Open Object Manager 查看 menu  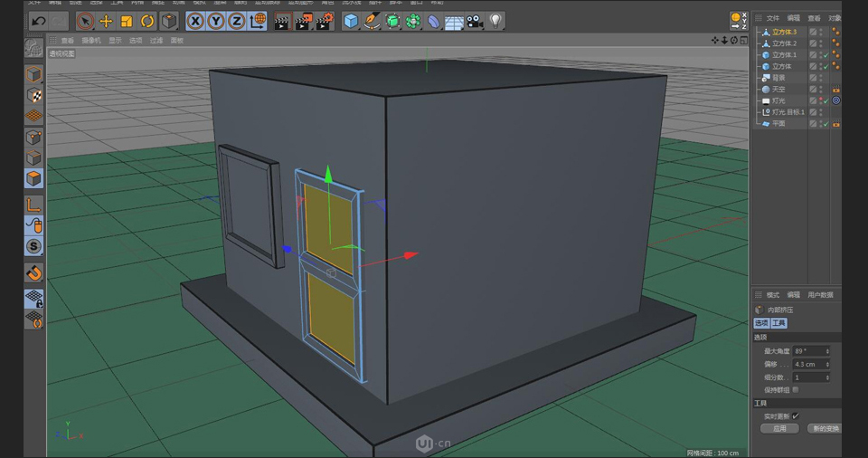coord(815,18)
